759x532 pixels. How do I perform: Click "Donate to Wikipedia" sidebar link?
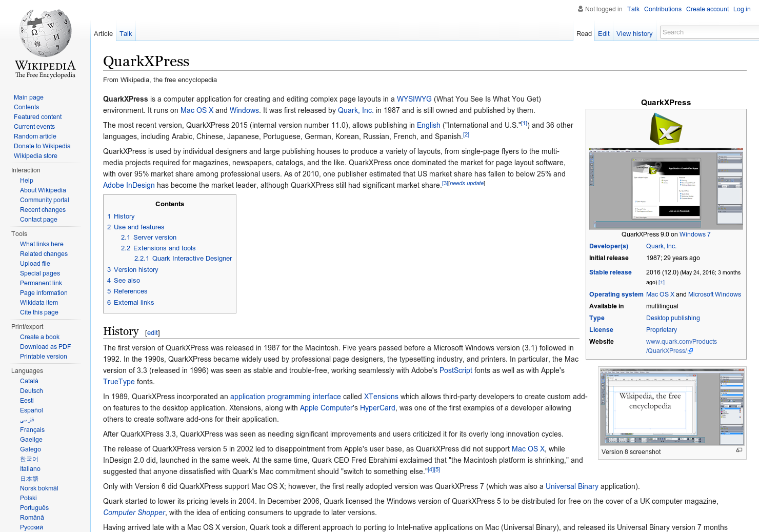42,146
